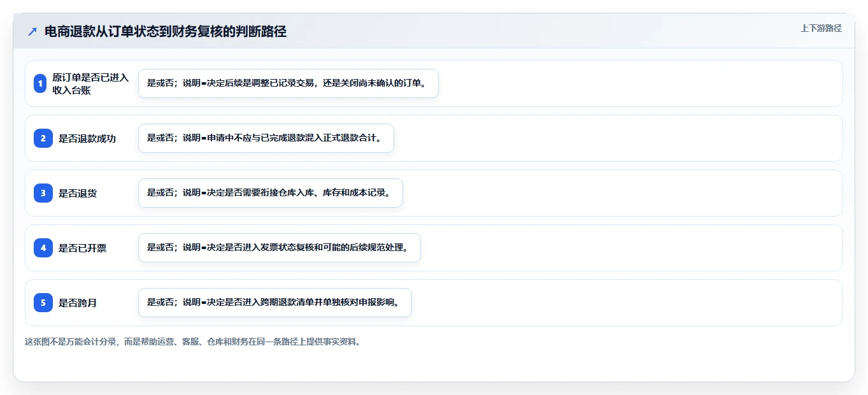Click the step number 4 badge
Screen dimensions: 868x395
pos(43,248)
